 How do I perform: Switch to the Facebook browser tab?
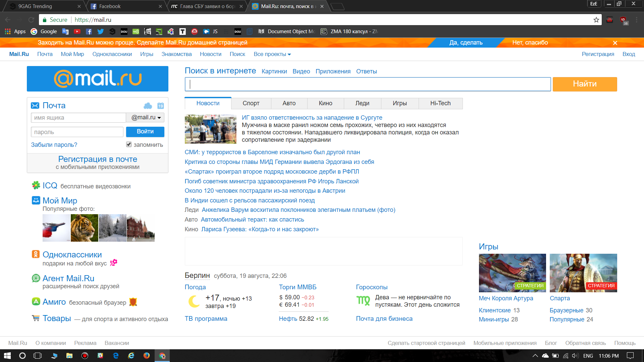[126, 6]
